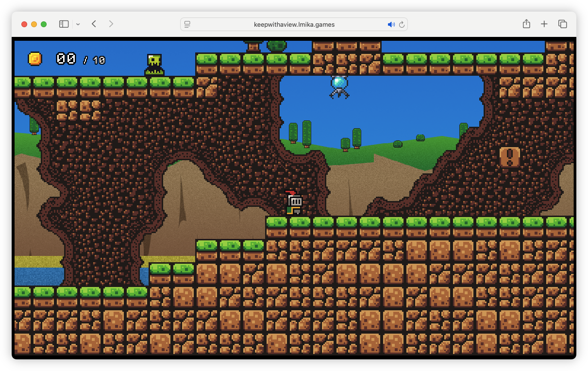Enter full screen with the green button
This screenshot has height=371, width=588.
[x=44, y=24]
